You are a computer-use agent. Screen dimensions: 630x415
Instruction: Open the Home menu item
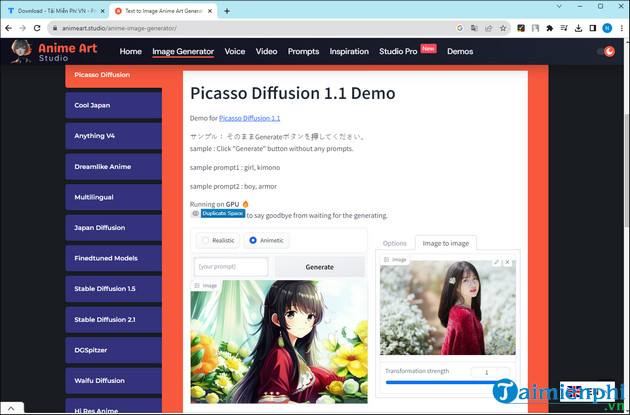(x=131, y=51)
